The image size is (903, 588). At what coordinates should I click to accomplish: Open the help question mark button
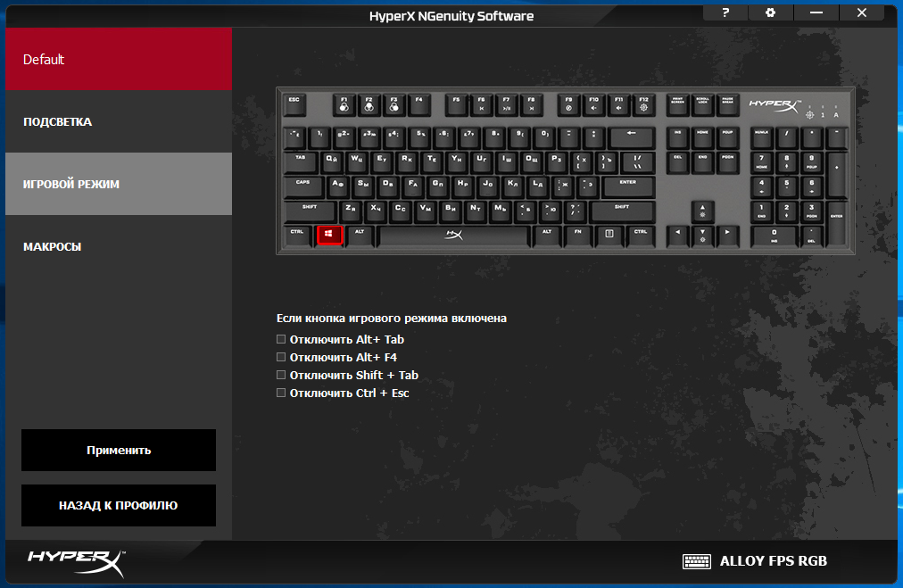[725, 12]
